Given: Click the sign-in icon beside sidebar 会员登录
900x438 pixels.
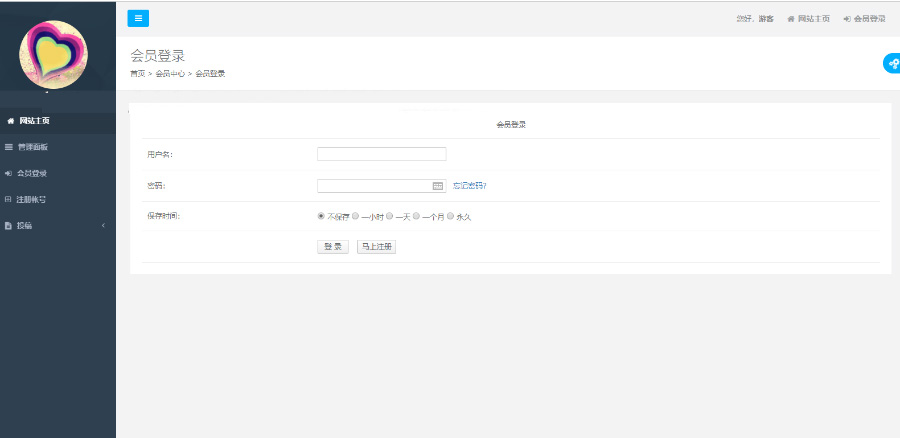Looking at the screenshot, I should 9,173.
